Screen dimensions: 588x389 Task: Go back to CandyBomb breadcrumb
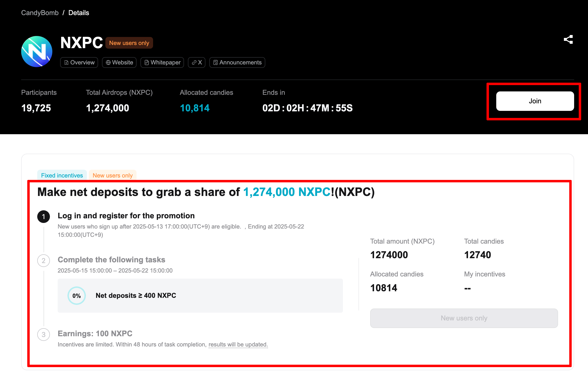pos(40,13)
